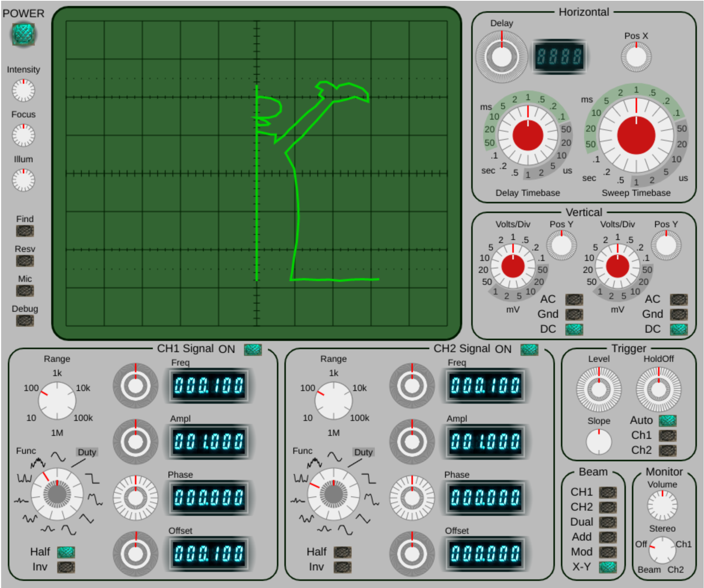Viewport: 704px width, 588px height.
Task: Click the Horizontal Delay counter display
Action: point(559,57)
